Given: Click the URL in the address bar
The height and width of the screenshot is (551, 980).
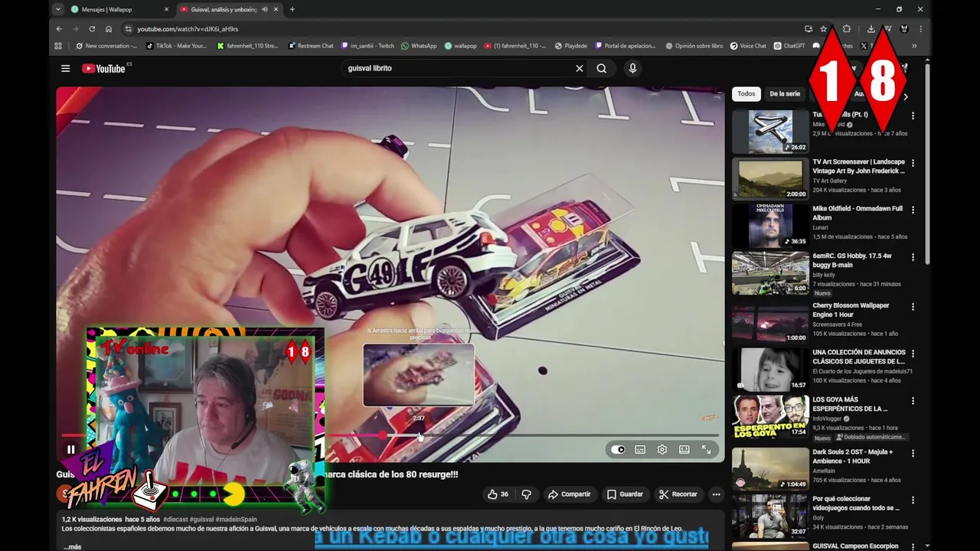Looking at the screenshot, I should (x=188, y=29).
